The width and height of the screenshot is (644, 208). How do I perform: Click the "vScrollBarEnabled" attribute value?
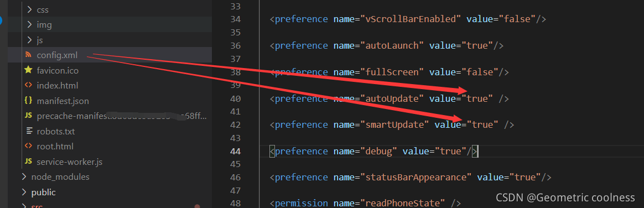tap(411, 19)
